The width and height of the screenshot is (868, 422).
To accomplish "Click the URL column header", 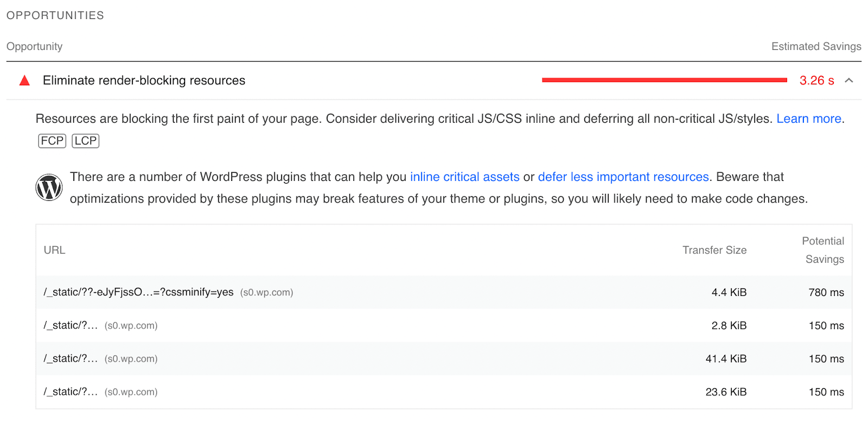I will pos(54,250).
